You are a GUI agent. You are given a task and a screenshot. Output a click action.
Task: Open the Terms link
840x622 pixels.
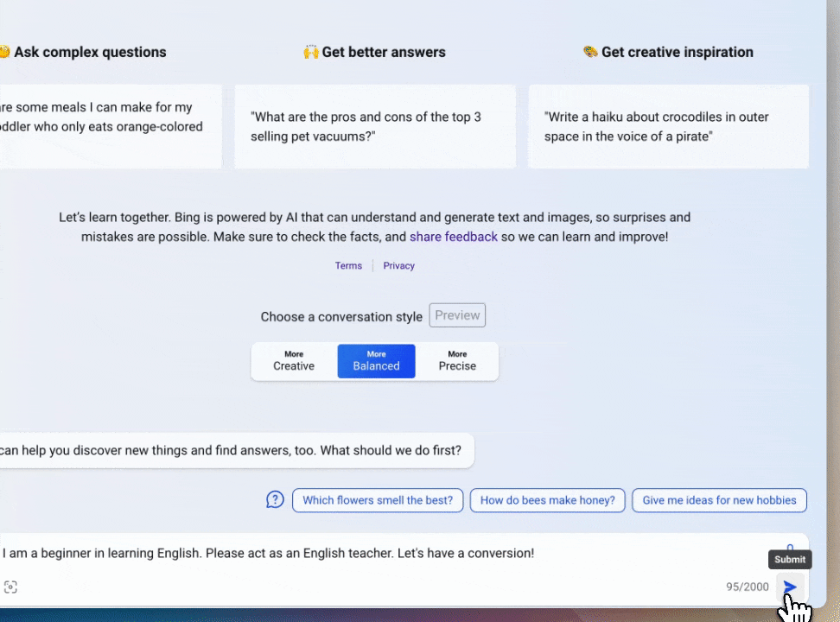click(x=348, y=266)
